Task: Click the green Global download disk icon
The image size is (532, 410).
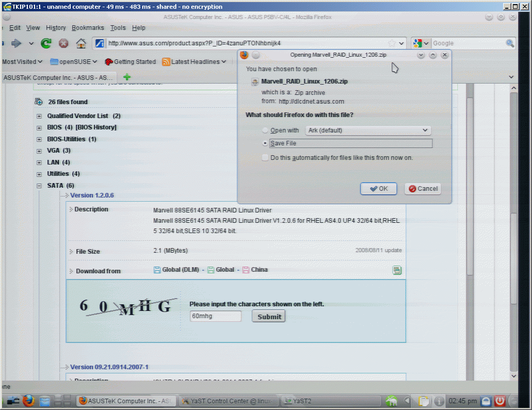Action: pos(211,270)
